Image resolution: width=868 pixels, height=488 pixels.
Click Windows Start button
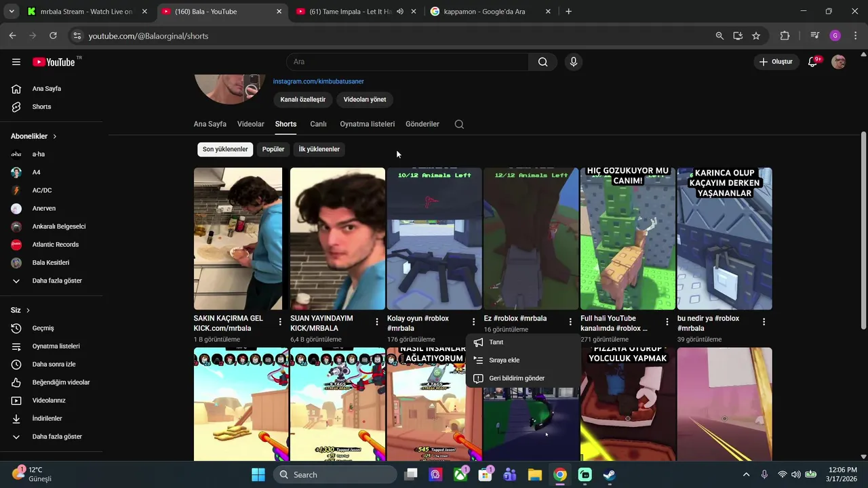pyautogui.click(x=258, y=474)
